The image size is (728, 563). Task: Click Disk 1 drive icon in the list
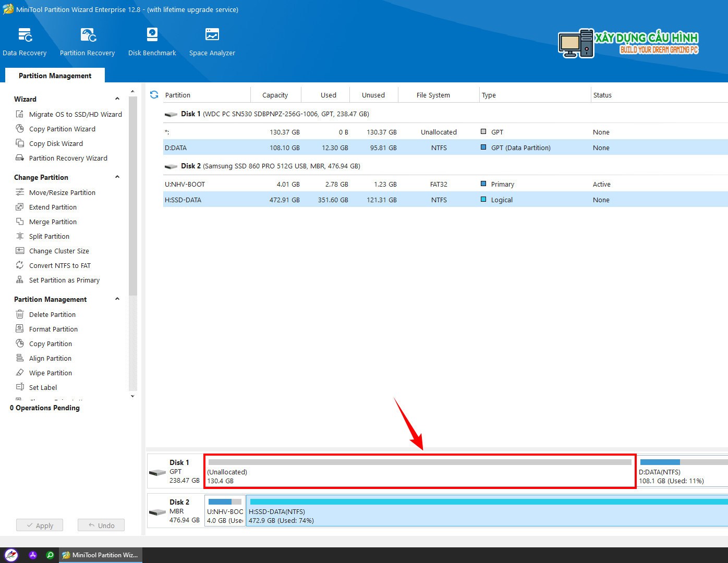click(x=171, y=114)
